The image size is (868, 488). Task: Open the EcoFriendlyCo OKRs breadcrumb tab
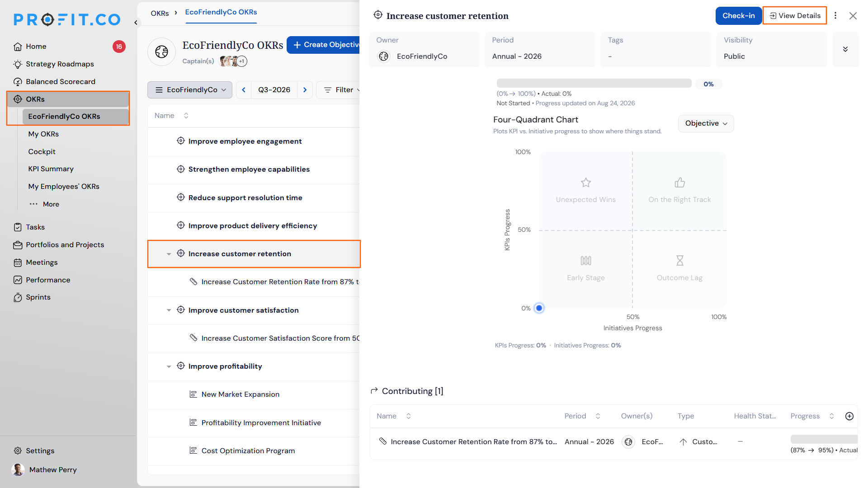click(x=221, y=12)
